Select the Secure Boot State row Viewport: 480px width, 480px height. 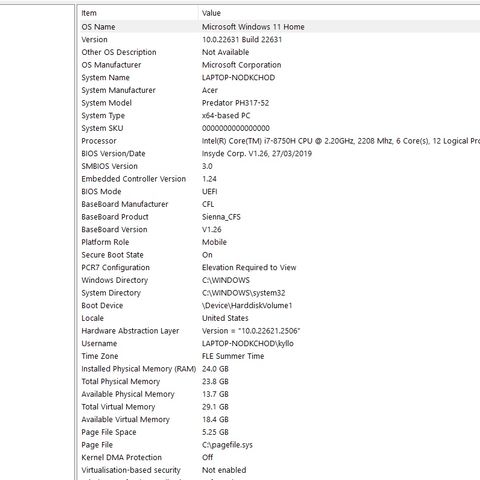click(279, 255)
